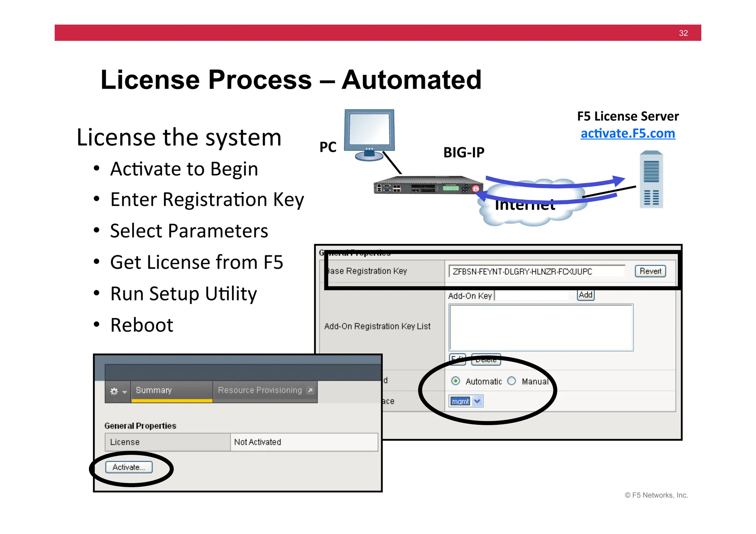This screenshot has width=756, height=534.
Task: Open the gear settings dropdown
Action: pyautogui.click(x=118, y=391)
